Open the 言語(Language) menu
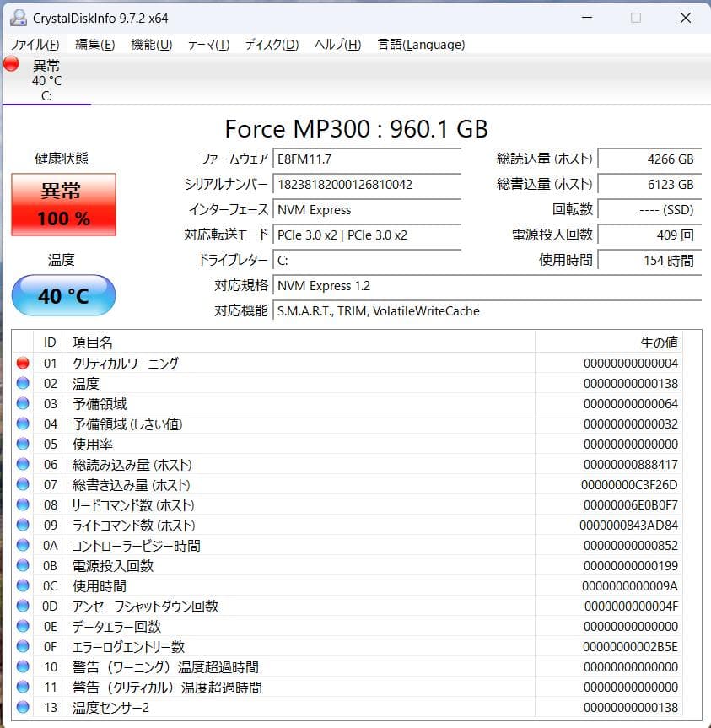Screen dimensions: 711x728 pos(420,45)
